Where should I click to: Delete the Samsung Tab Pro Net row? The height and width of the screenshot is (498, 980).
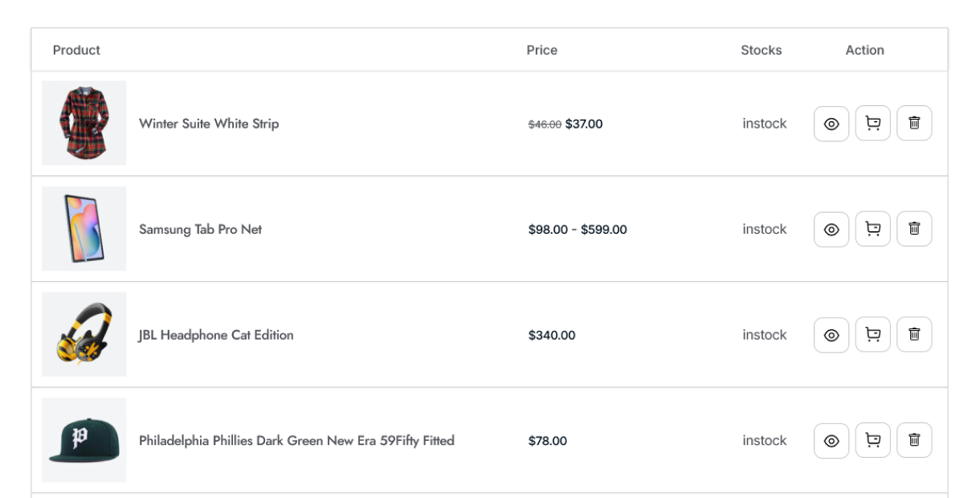tap(915, 229)
